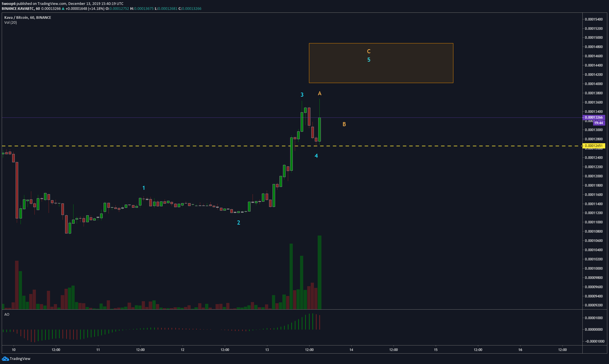Click the Vol (20) indicator label

point(11,23)
